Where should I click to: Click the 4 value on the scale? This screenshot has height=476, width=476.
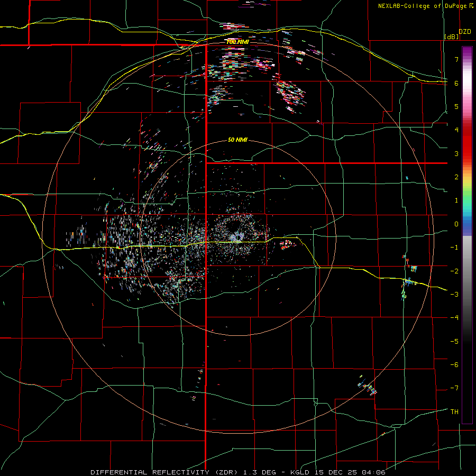pyautogui.click(x=456, y=130)
